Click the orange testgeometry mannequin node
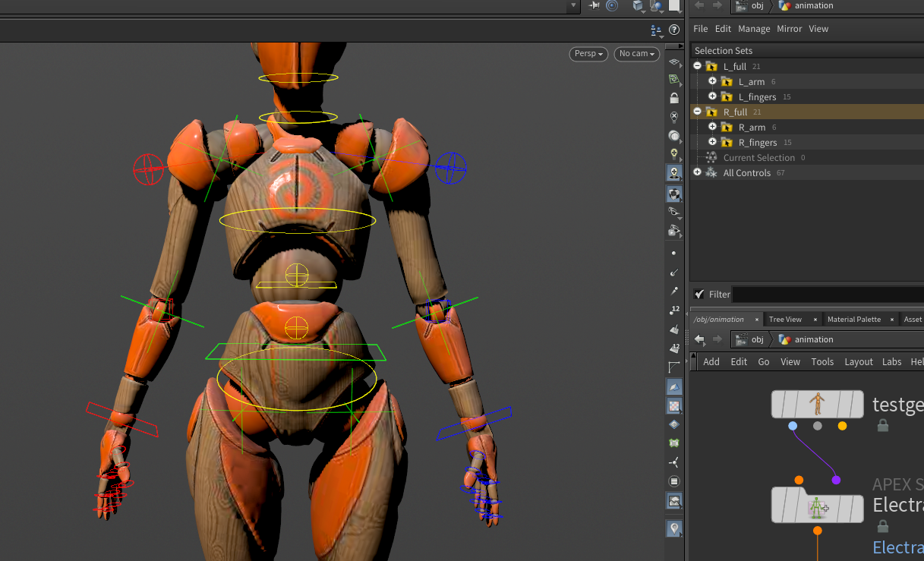The image size is (924, 561). tap(817, 404)
